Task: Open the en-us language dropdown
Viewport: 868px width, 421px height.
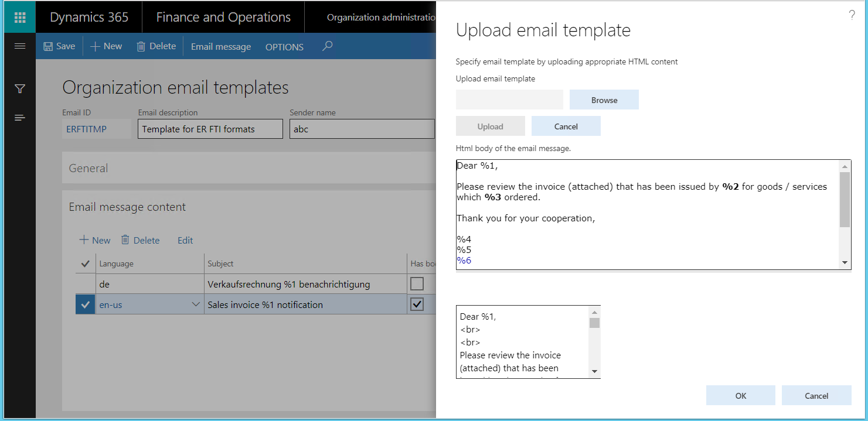Action: (x=196, y=304)
